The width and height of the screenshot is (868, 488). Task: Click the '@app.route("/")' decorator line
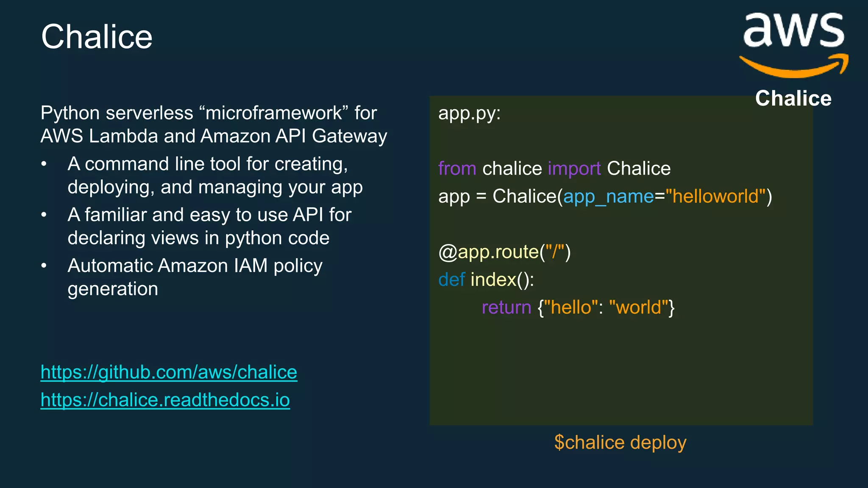504,252
